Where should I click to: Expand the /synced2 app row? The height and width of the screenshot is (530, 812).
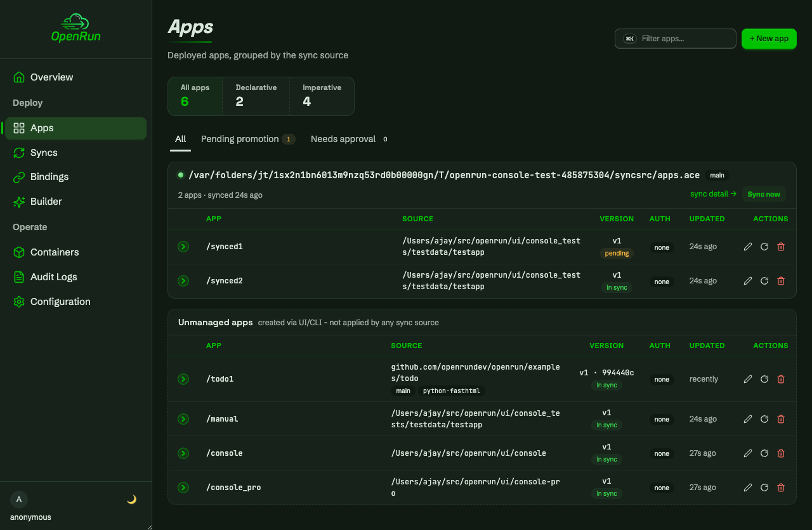pos(183,281)
